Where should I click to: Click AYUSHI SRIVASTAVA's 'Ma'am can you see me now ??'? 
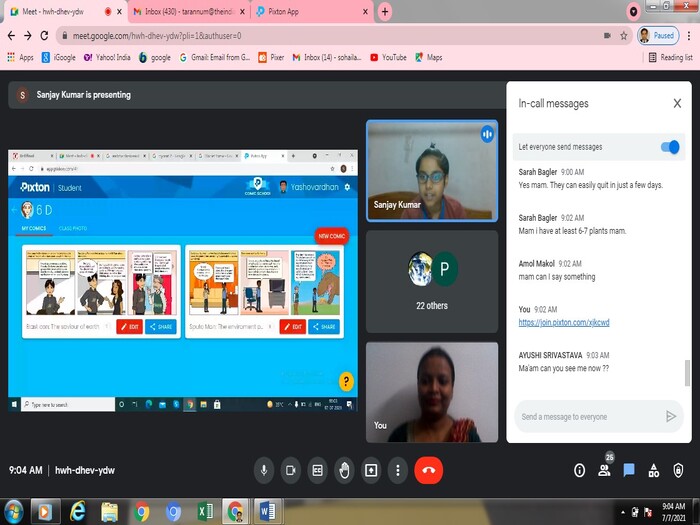564,368
